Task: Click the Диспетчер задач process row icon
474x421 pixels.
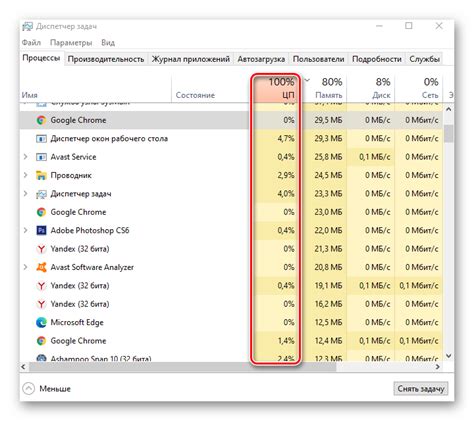Action: [x=41, y=194]
